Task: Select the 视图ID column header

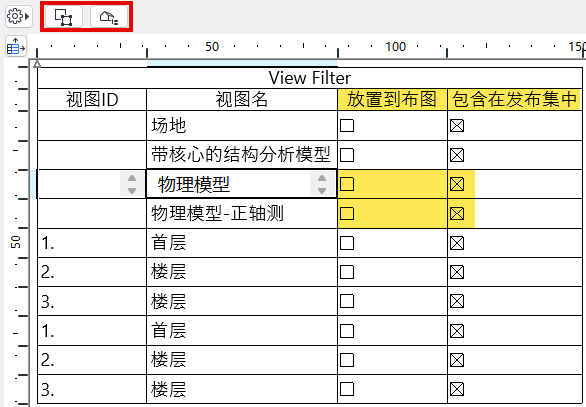Action: coord(92,100)
